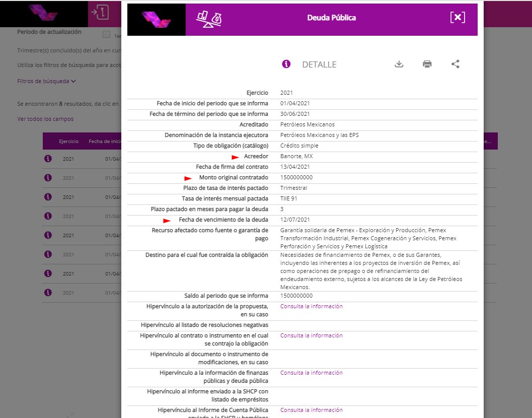532x418 pixels.
Task: Select the Acreditado value Petróleos Mexicanos
Action: tap(308, 124)
